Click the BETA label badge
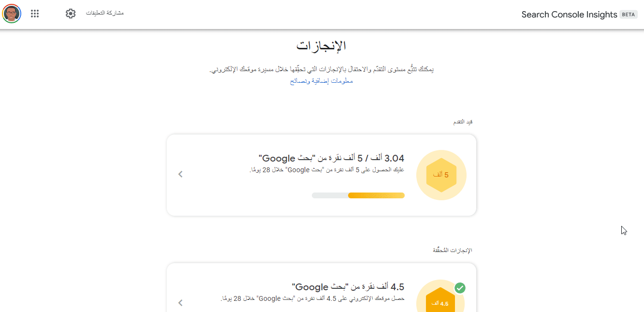 pos(628,15)
